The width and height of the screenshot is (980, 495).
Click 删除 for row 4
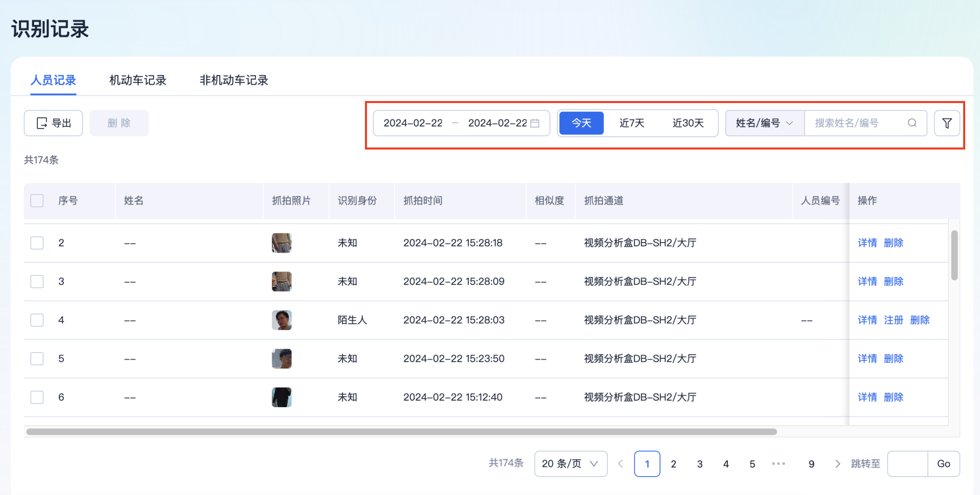(x=920, y=320)
